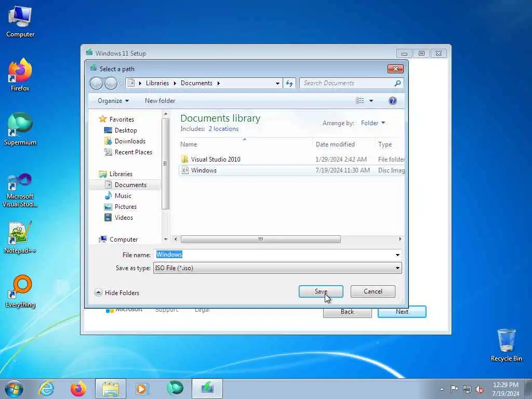Click the navigation pane vertical scrollbar
This screenshot has width=532, height=399.
point(166,164)
